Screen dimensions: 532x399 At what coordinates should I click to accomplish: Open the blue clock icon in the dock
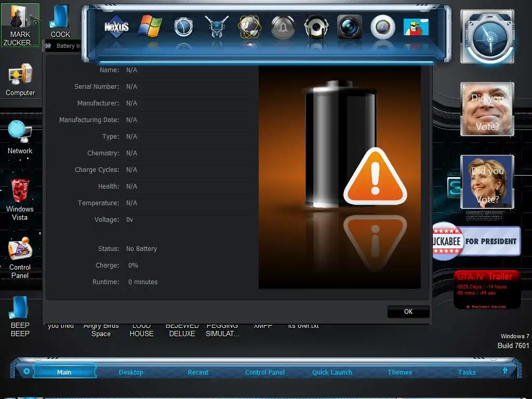click(183, 27)
